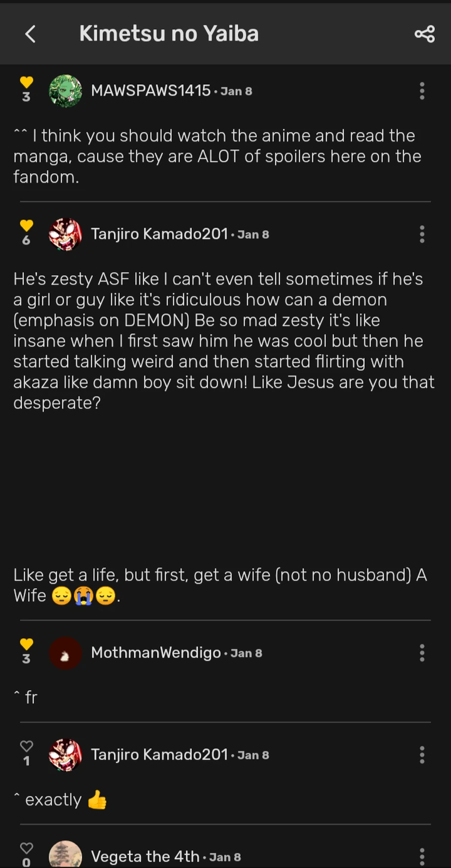The width and height of the screenshot is (451, 868).
Task: Tap the Kimetsu no Yaiba page title
Action: 169,33
